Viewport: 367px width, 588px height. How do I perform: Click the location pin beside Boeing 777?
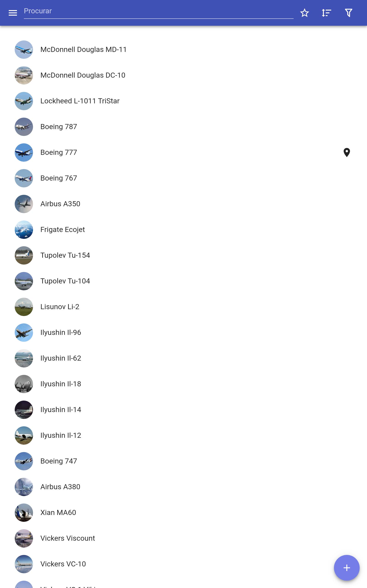coord(347,153)
